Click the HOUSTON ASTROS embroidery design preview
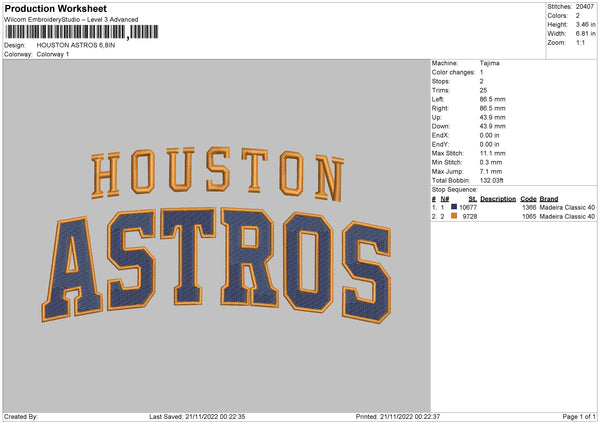 coord(217,234)
